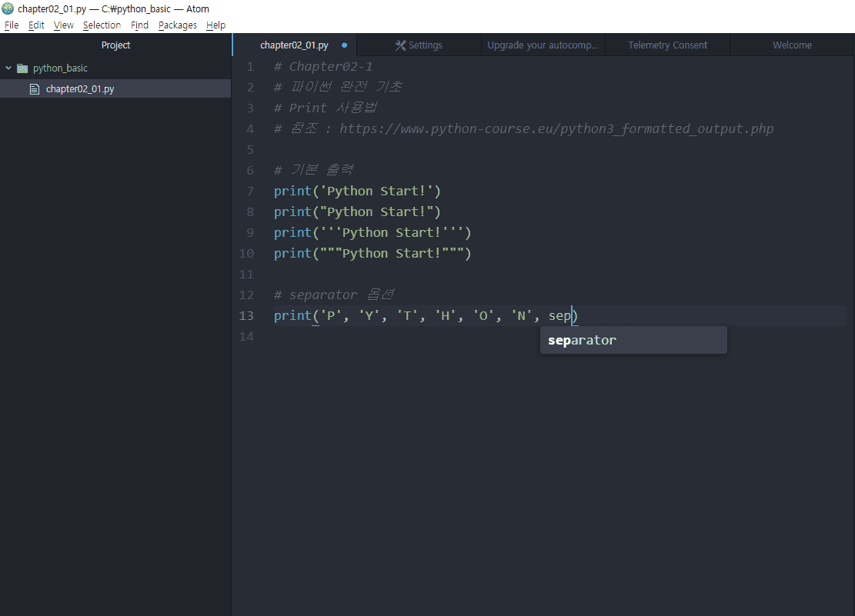Click print('Python Start!') on line 7
The height and width of the screenshot is (616, 855).
point(357,191)
